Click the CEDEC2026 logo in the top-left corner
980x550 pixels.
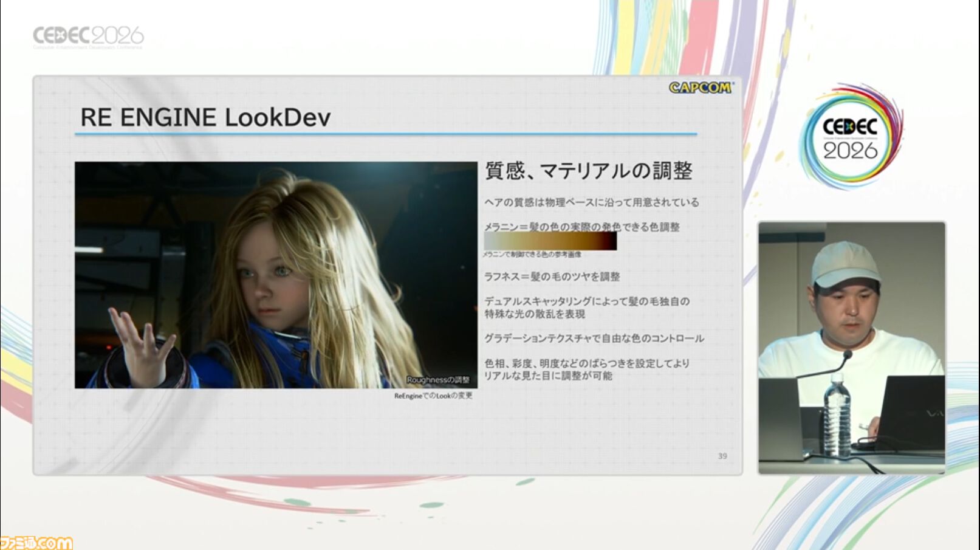tap(88, 36)
